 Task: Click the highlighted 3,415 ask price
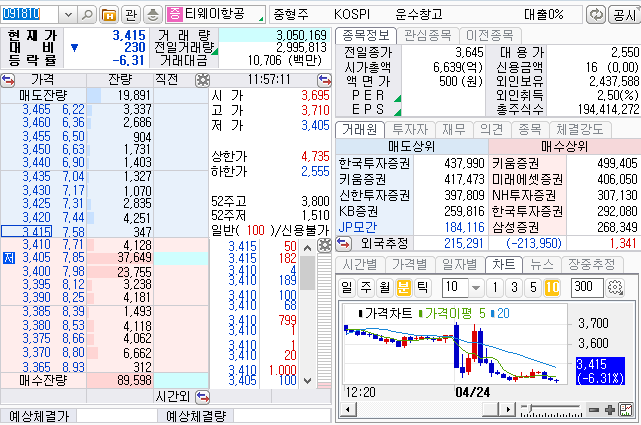[x=27, y=231]
